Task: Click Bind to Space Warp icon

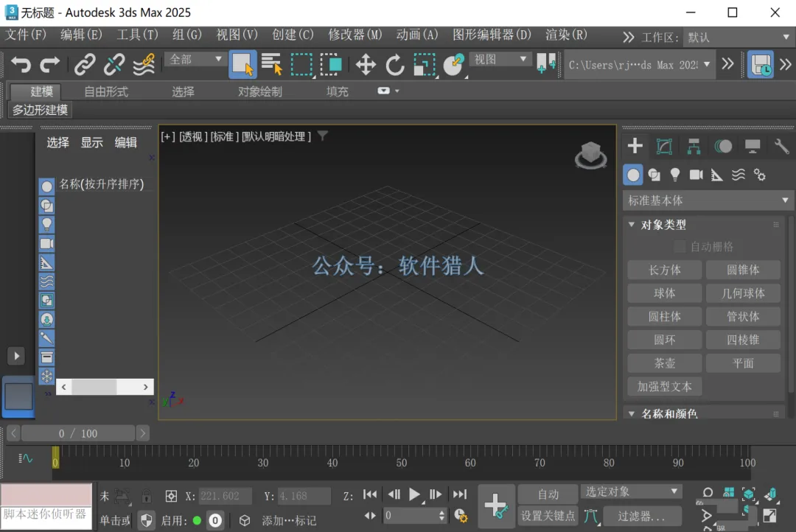Action: (x=144, y=64)
